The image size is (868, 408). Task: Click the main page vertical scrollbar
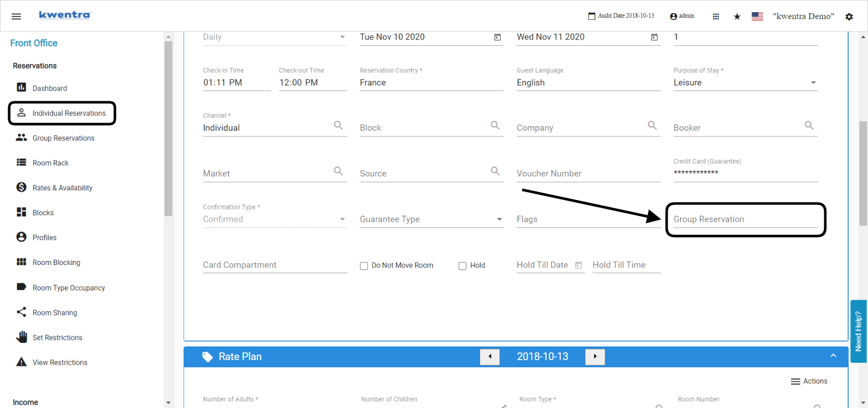point(863,173)
